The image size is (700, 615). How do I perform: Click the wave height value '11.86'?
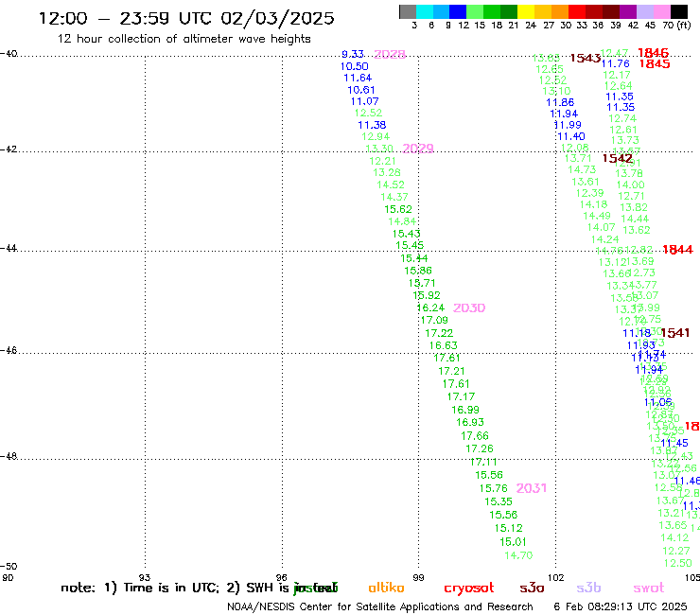(x=560, y=103)
